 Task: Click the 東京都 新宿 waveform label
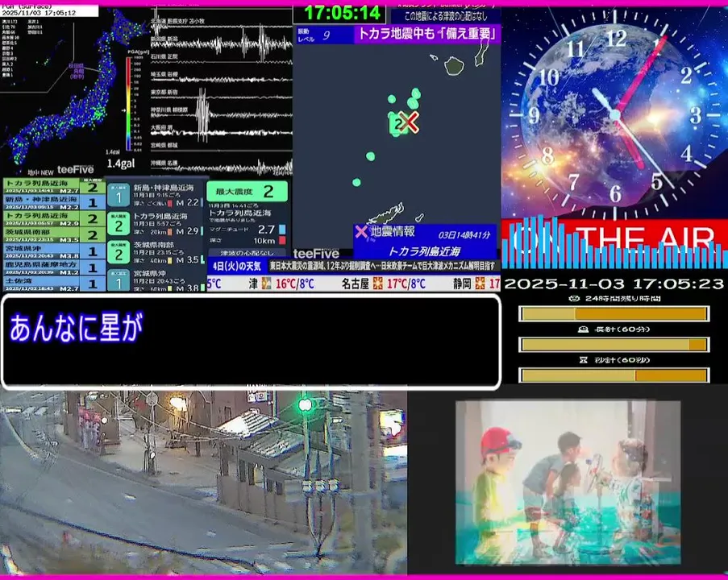[x=164, y=92]
